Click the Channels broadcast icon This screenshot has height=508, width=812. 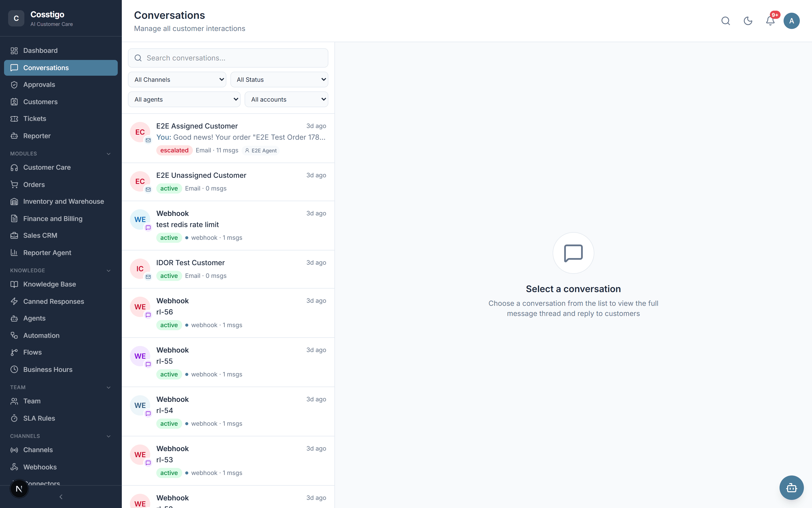coord(14,450)
